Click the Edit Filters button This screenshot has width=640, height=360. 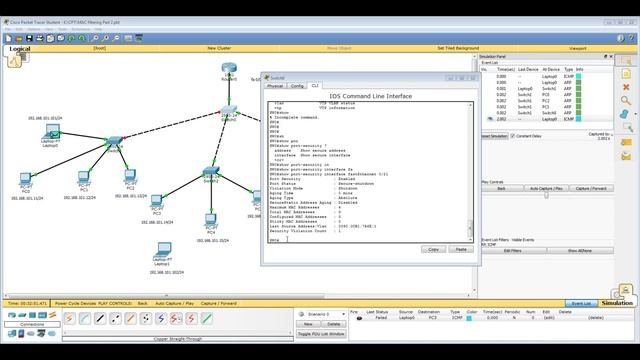513,251
